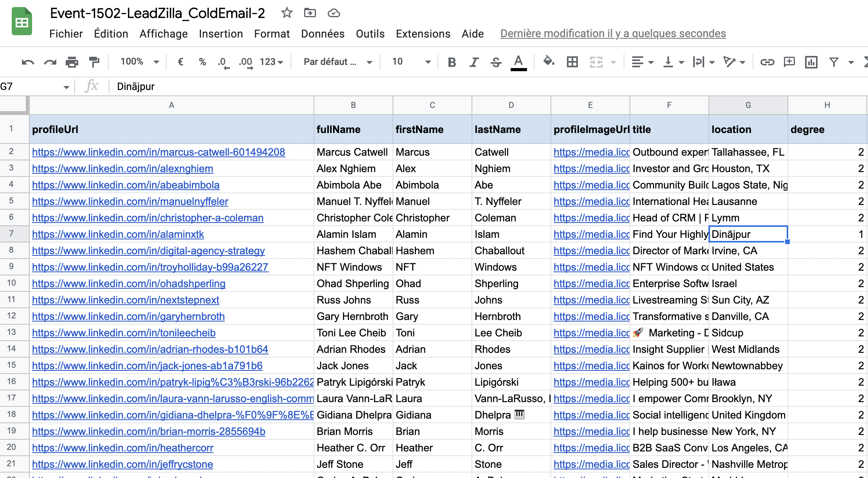
Task: Select the paint format roller icon
Action: (x=94, y=62)
